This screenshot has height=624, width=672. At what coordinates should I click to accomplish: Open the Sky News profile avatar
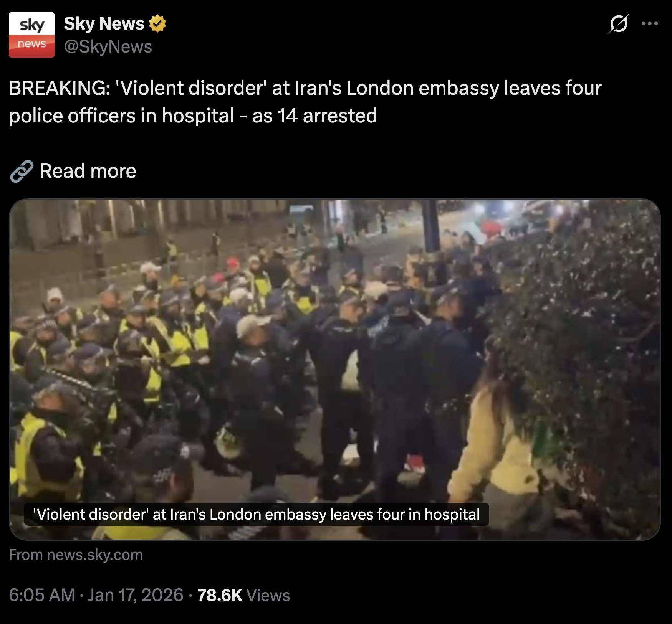click(x=31, y=35)
